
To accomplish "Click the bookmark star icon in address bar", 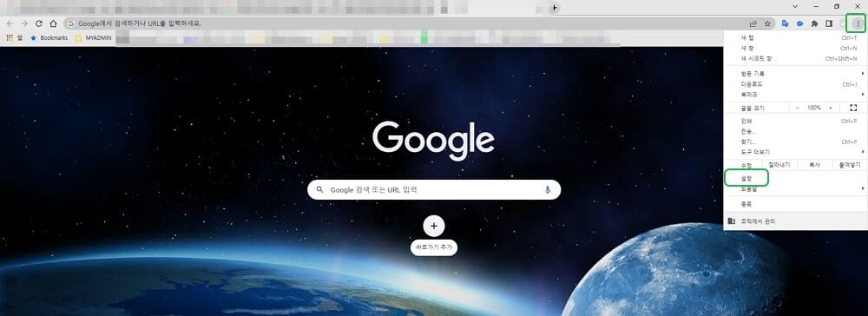I will [768, 23].
